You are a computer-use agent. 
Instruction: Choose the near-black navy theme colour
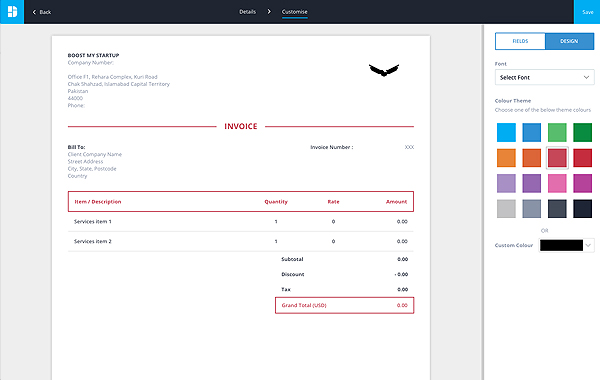(x=582, y=209)
